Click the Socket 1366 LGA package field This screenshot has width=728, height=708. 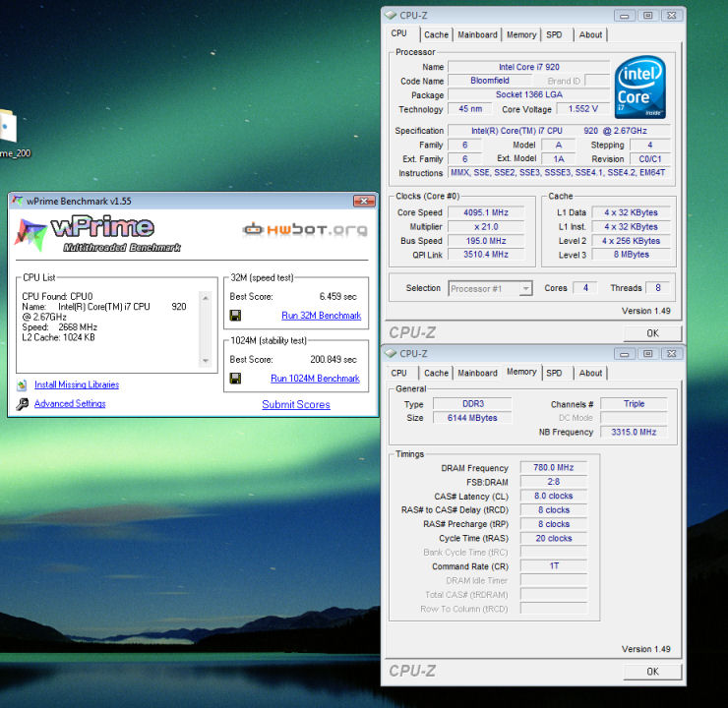[529, 94]
